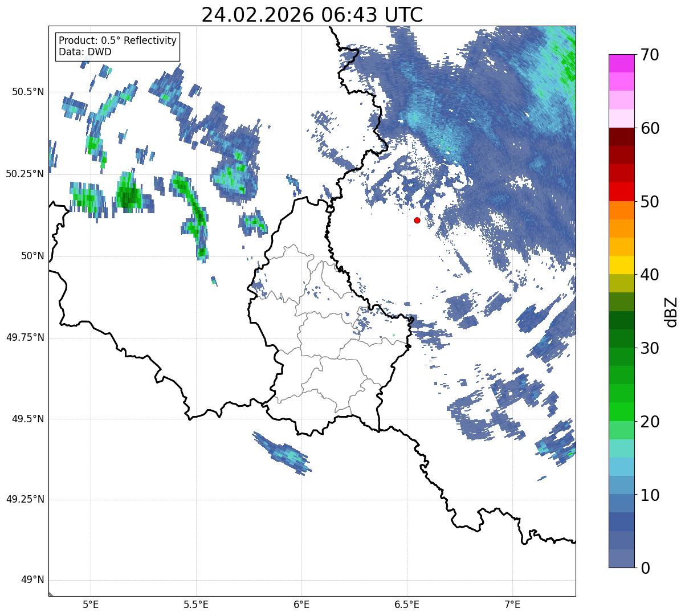Screen dimensions: 685x616
Task: Click the 49.25°N latitude label
Action: click(x=25, y=499)
